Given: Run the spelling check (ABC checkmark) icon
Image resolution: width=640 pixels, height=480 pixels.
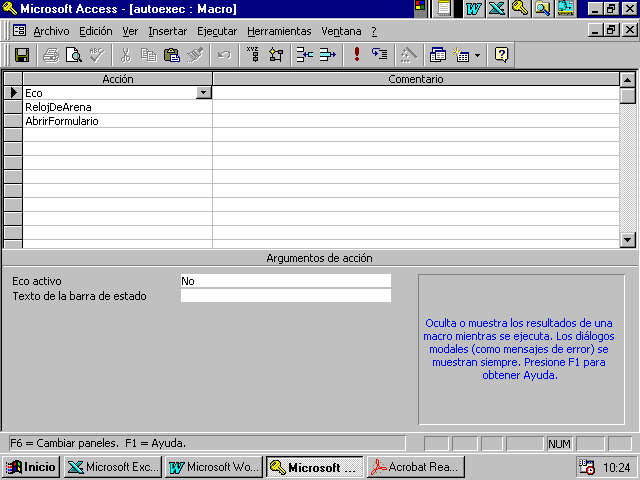Looking at the screenshot, I should click(97, 55).
